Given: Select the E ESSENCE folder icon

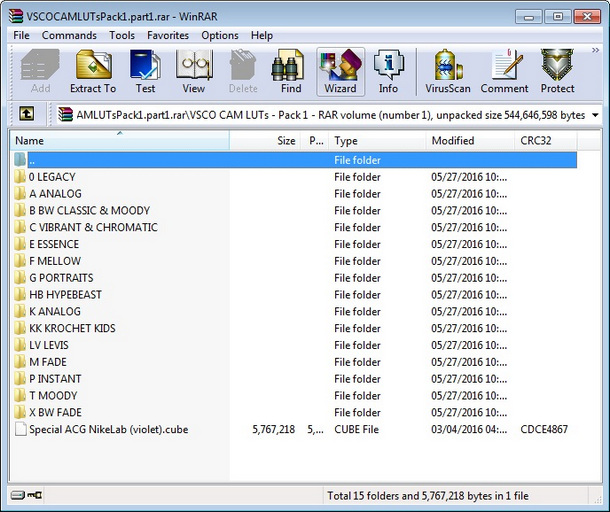Looking at the screenshot, I should click(x=20, y=244).
